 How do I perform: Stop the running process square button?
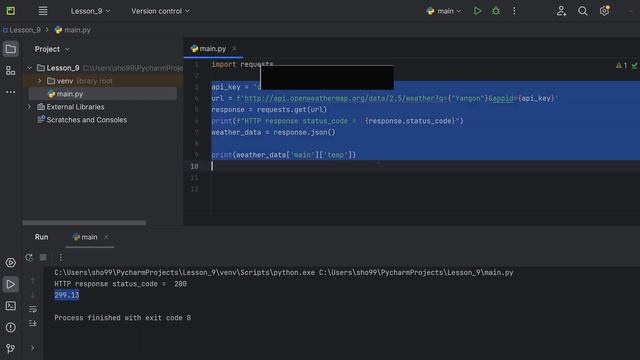click(x=43, y=257)
